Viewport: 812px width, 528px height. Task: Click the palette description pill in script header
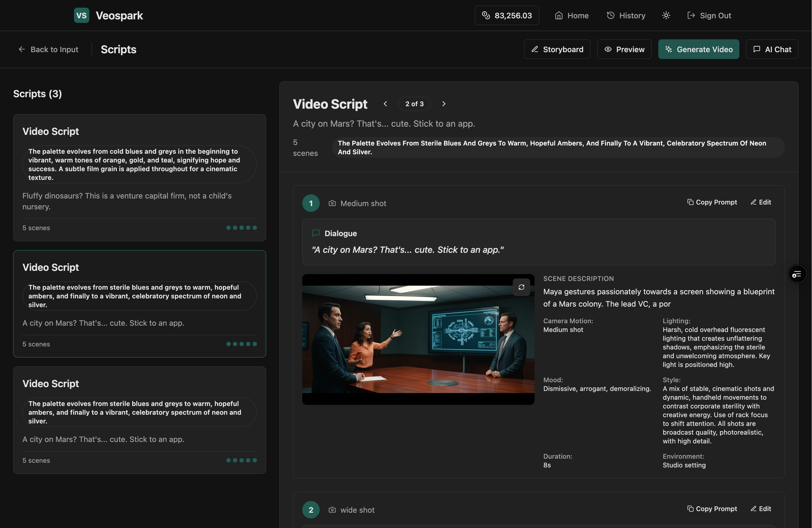pos(558,147)
